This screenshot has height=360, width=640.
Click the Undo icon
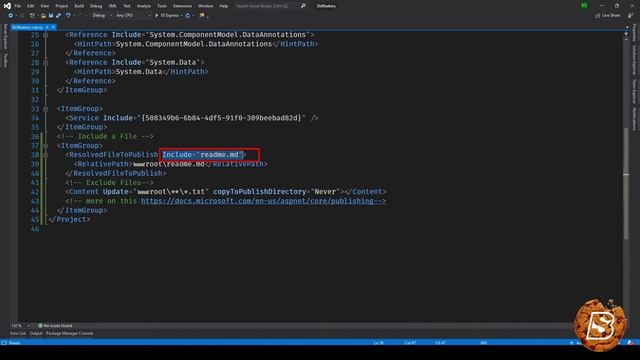click(x=68, y=16)
